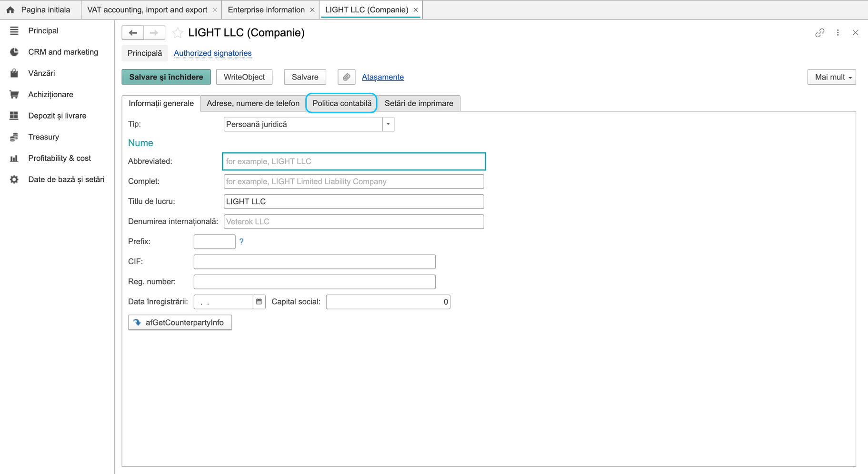The height and width of the screenshot is (474, 868).
Task: Close the VAT accounting tab
Action: click(x=215, y=10)
